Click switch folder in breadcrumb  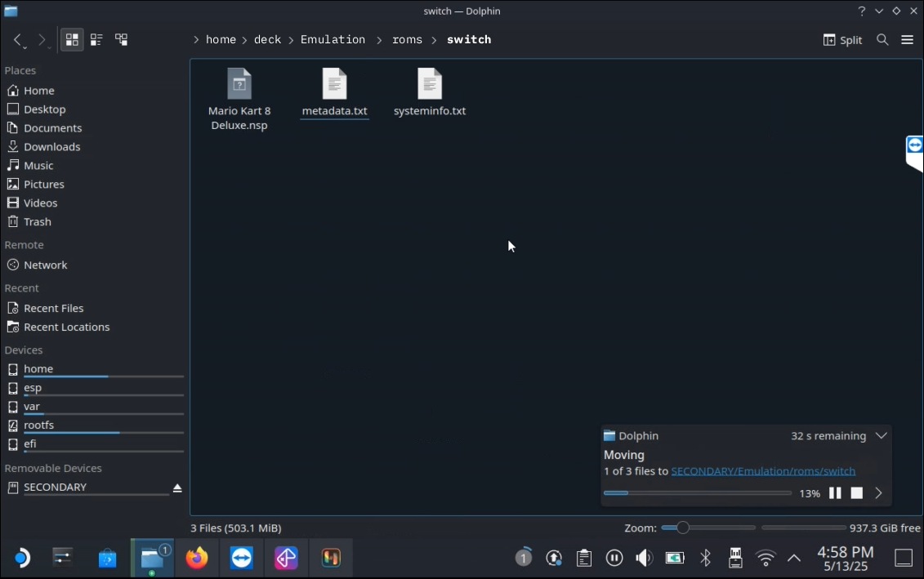click(x=469, y=39)
